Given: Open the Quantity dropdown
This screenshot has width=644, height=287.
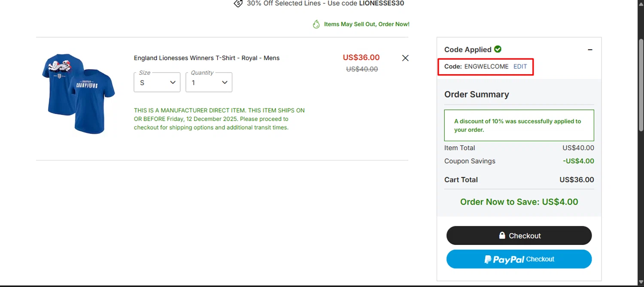Looking at the screenshot, I should tap(209, 82).
